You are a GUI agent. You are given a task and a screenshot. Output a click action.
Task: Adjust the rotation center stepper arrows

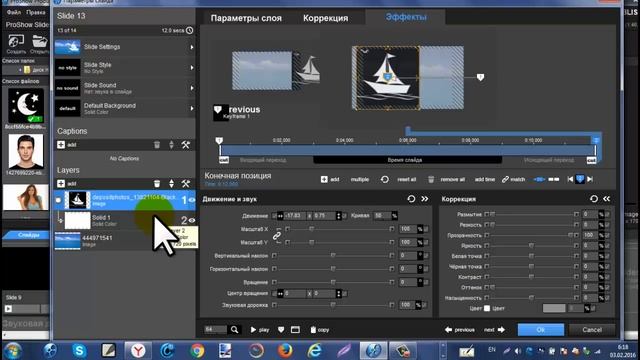338,293
